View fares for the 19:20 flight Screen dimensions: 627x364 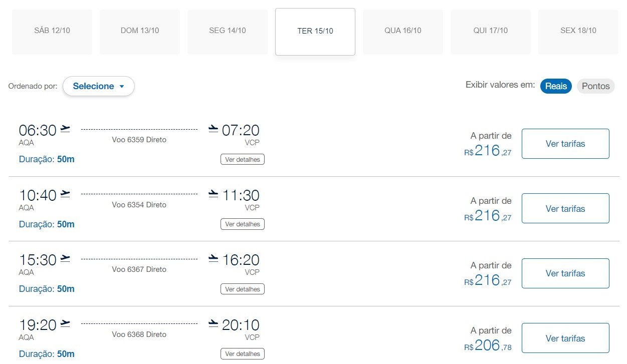click(x=565, y=338)
